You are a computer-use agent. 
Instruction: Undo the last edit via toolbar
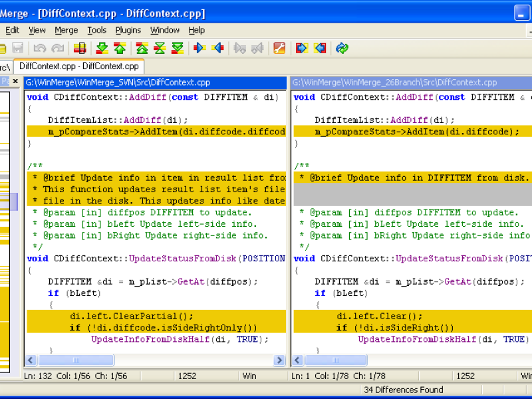40,48
